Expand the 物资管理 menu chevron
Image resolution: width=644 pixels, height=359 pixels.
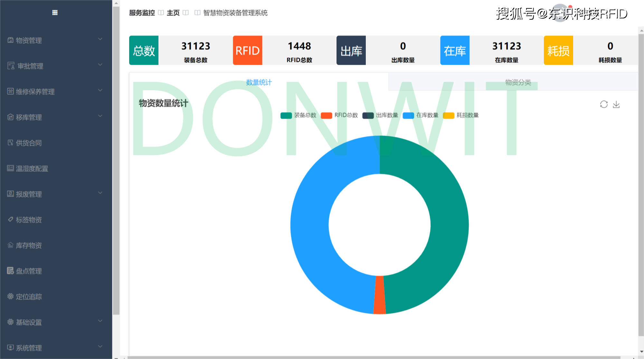(x=100, y=39)
